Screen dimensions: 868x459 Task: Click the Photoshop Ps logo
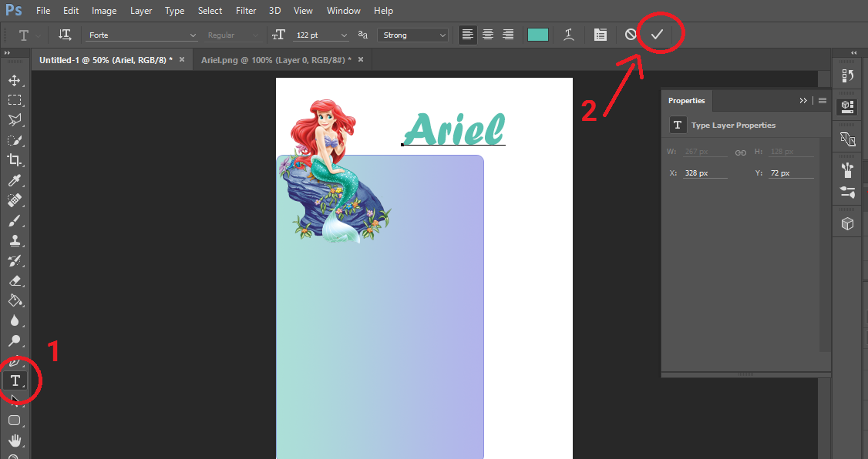click(x=14, y=11)
